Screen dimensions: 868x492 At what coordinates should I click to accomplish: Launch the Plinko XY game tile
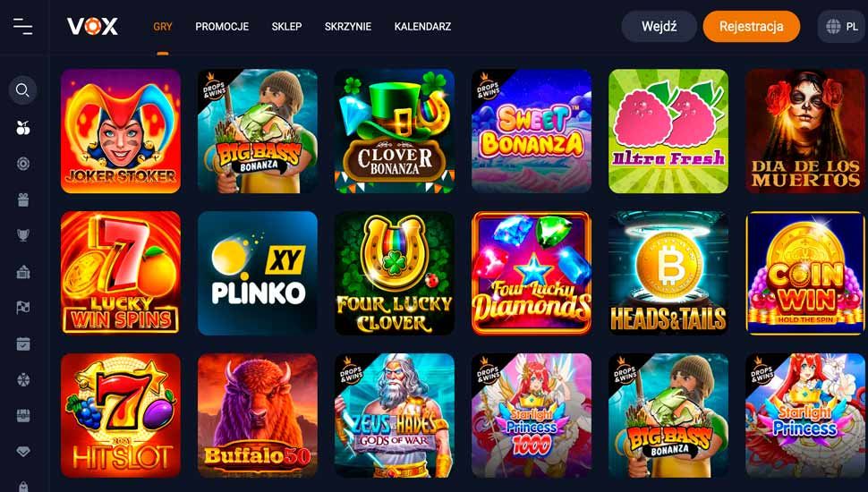click(x=258, y=273)
